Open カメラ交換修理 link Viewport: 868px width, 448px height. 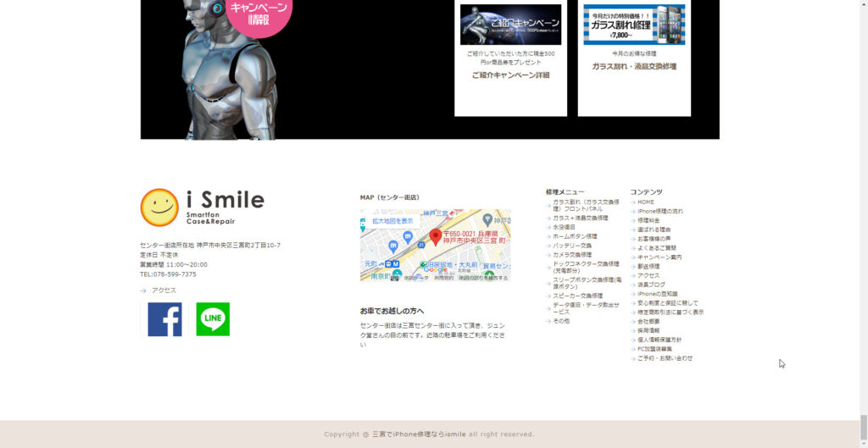[572, 255]
